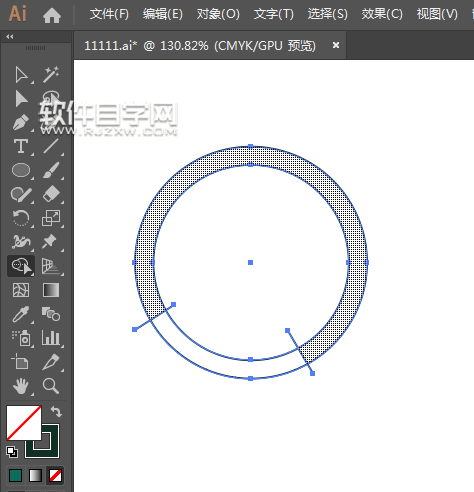Choose the Ellipse tool
The height and width of the screenshot is (492, 474).
point(21,170)
